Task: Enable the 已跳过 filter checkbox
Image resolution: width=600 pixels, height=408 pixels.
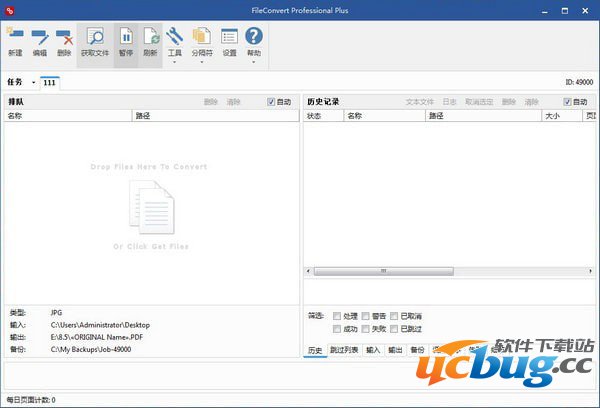Action: [394, 329]
